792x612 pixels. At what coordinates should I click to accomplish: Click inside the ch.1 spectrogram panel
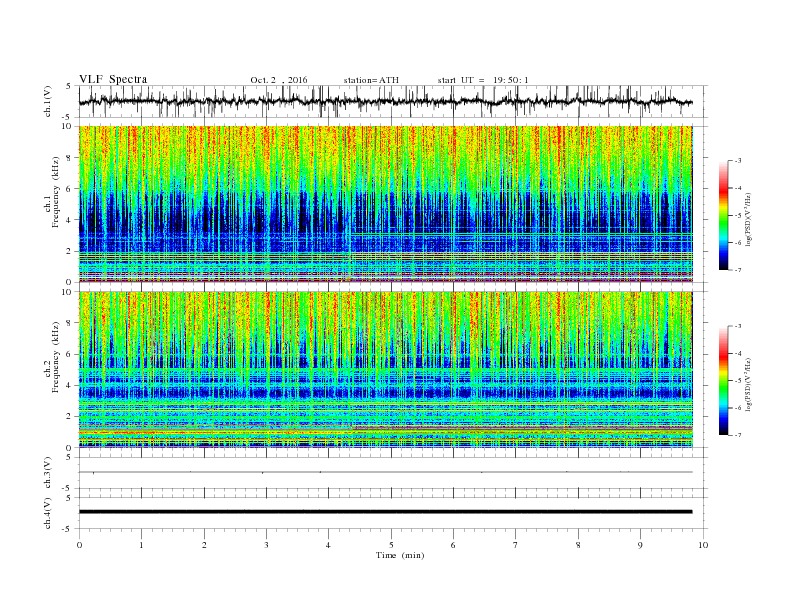(x=385, y=204)
